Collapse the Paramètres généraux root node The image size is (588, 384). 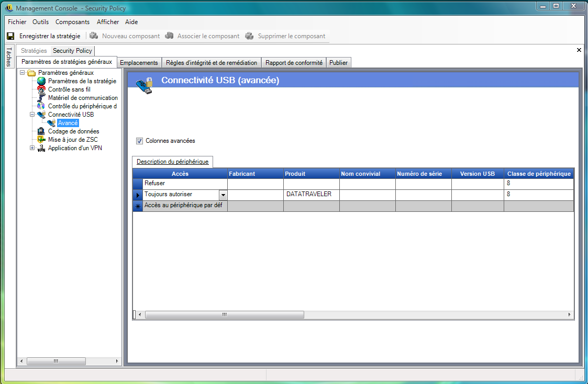(x=23, y=73)
